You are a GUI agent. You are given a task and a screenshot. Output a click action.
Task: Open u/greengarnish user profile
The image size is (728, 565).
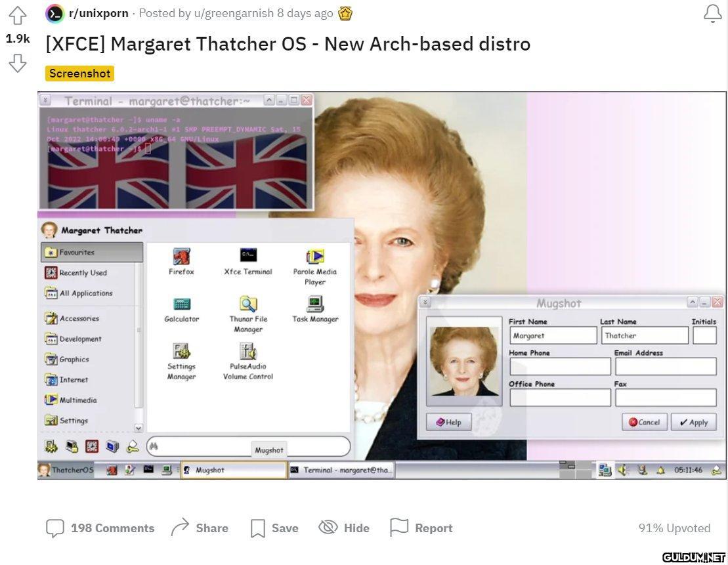coord(234,13)
